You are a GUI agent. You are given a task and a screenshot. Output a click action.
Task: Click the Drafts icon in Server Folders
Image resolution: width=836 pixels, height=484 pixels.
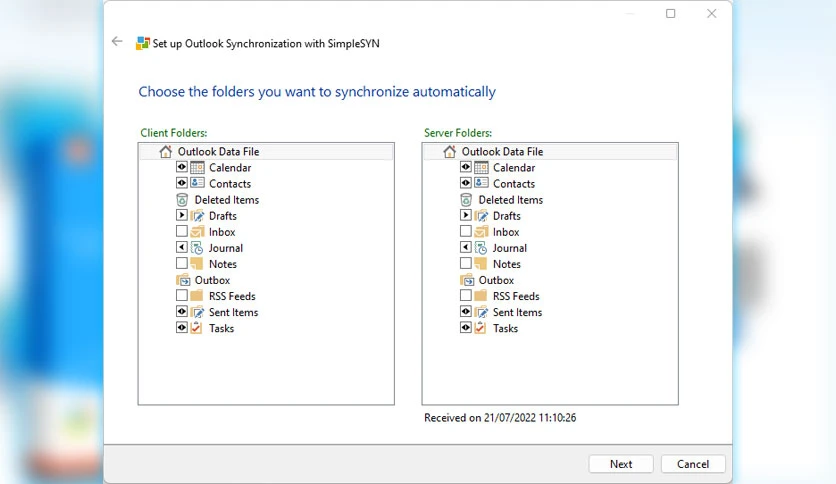481,216
